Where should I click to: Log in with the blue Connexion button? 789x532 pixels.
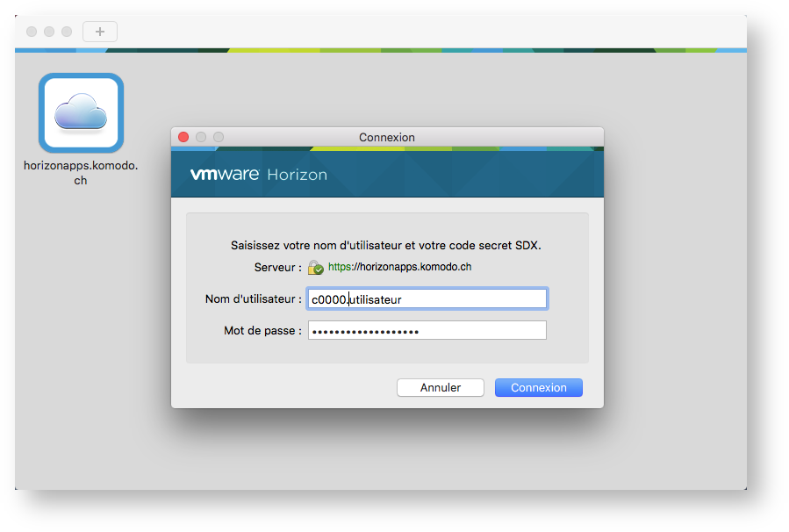538,387
